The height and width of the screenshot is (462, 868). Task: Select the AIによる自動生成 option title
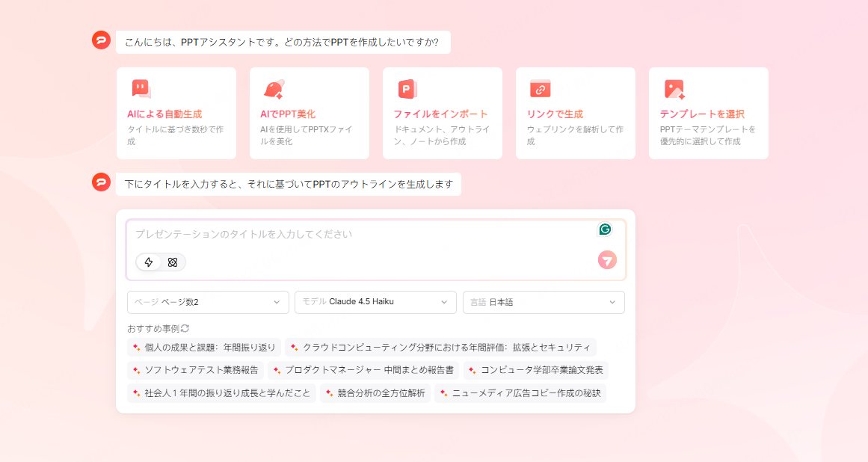coord(164,114)
